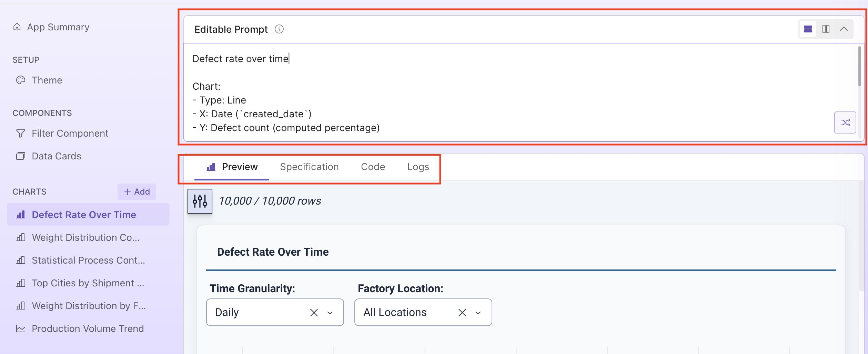Screen dimensions: 868x354
Task: Open the filter sliders settings icon
Action: (200, 201)
